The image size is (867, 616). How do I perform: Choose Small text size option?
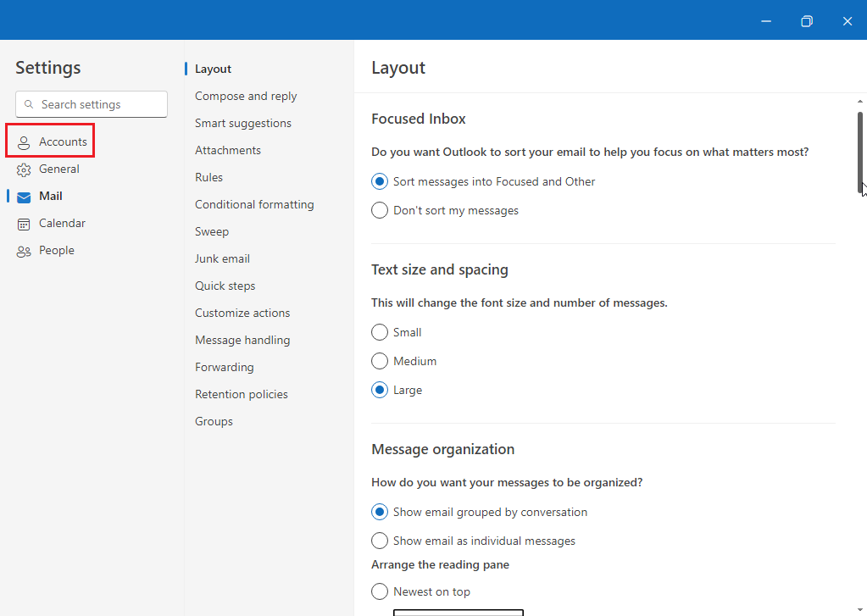coord(380,332)
